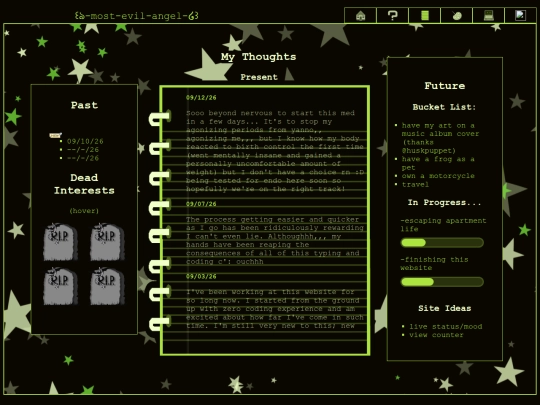The image size is (540, 405).
Task: Click 'view counter' site idea
Action: pos(436,335)
